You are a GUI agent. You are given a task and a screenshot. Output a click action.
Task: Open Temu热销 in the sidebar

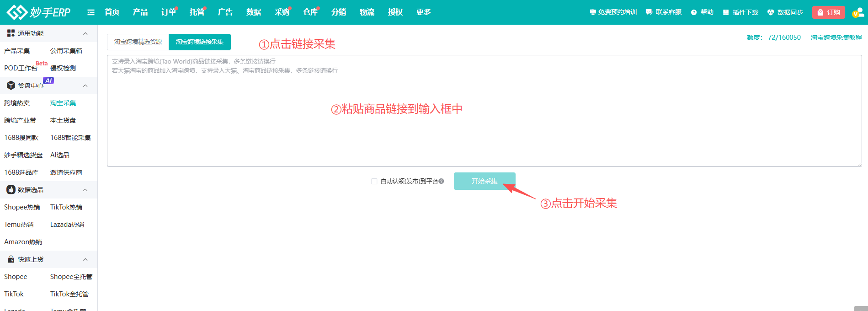[19, 225]
